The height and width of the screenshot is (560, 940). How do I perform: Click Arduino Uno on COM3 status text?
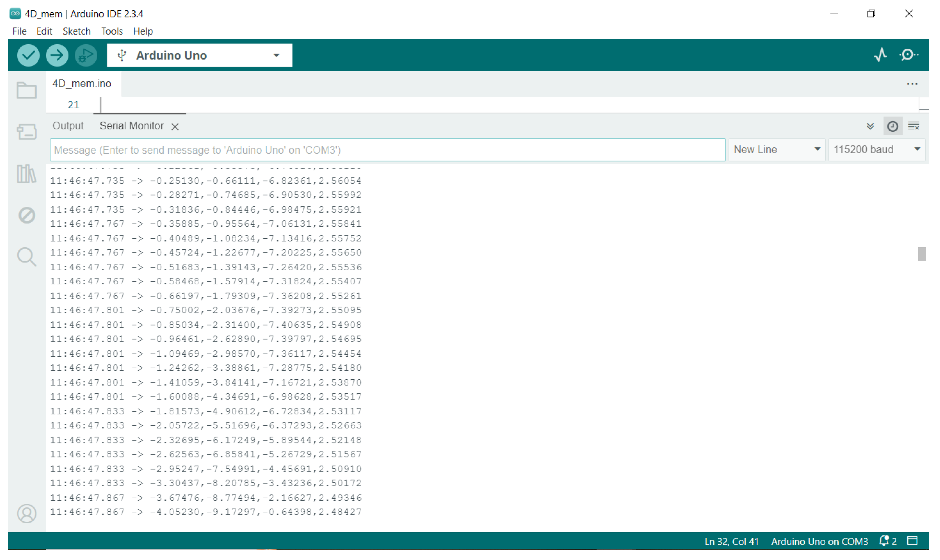(x=819, y=542)
